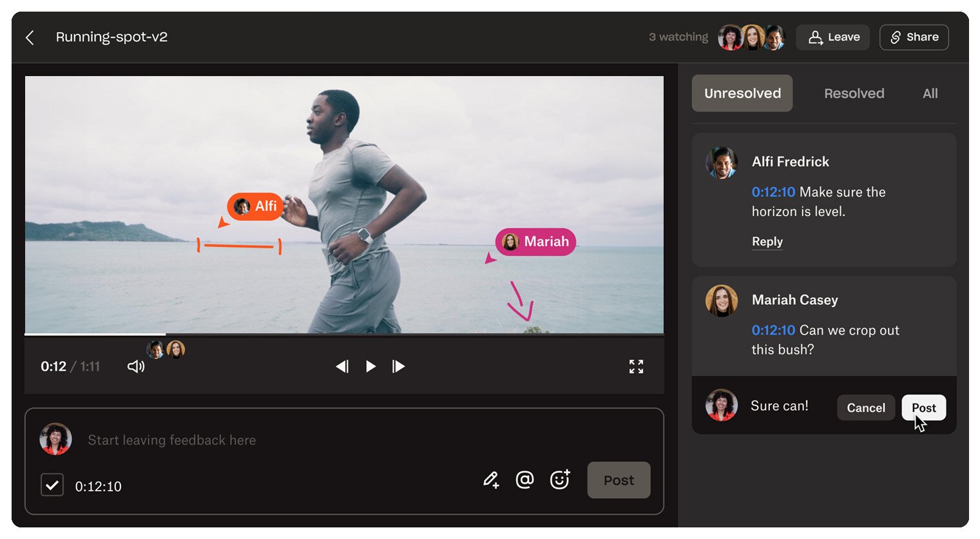Select the pencil annotation tool

(x=491, y=480)
